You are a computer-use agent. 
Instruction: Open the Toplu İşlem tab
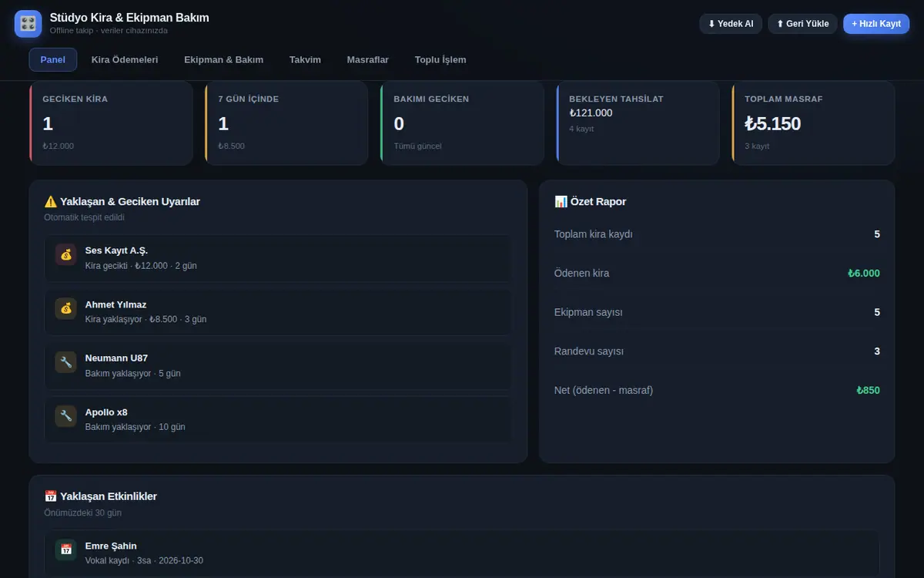pos(440,59)
